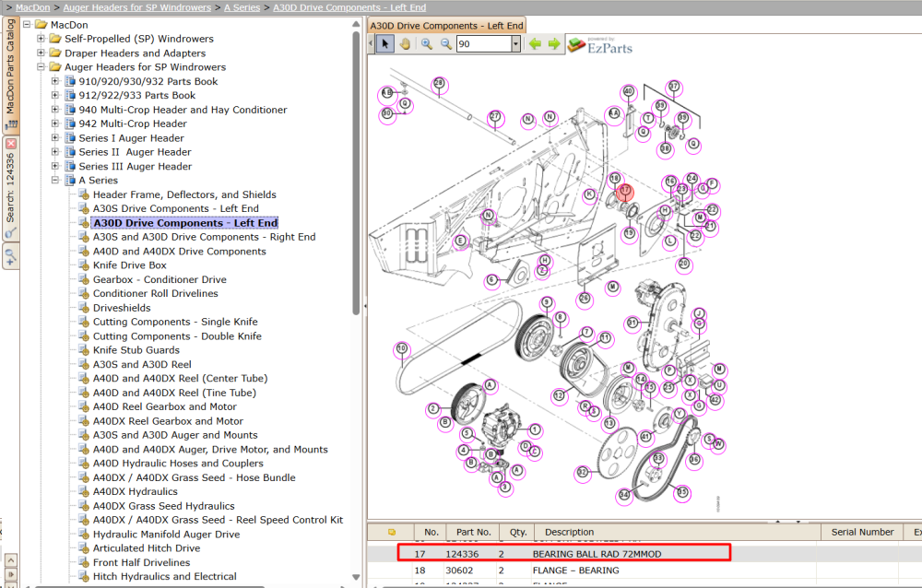The height and width of the screenshot is (588, 922).
Task: Open Hitch Hydraulics and Electrical page
Action: click(x=165, y=576)
